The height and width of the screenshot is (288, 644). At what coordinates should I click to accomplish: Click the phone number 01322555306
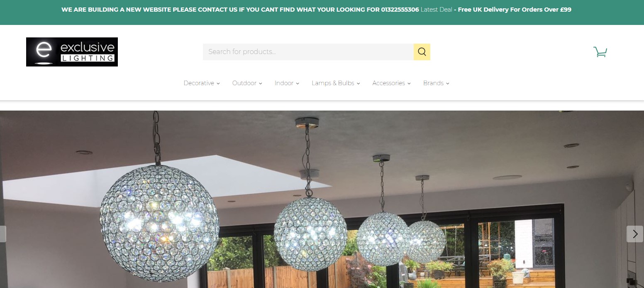tap(400, 10)
